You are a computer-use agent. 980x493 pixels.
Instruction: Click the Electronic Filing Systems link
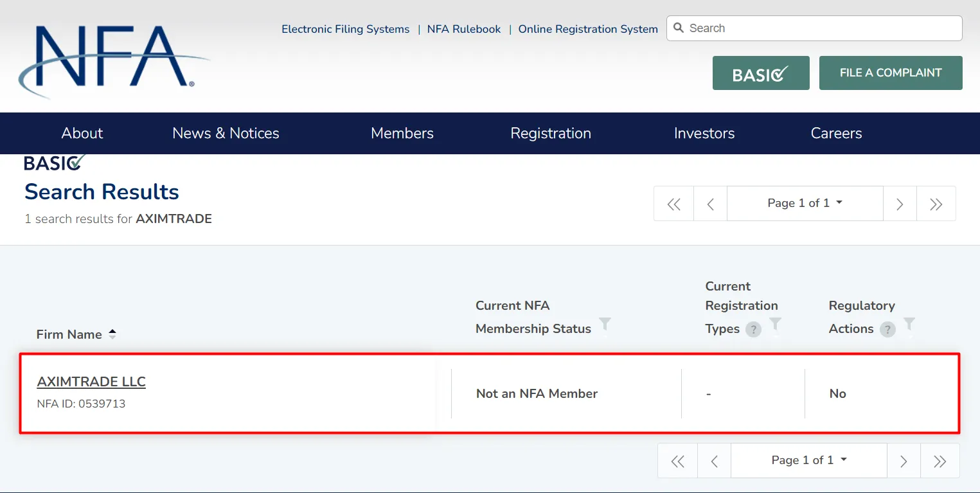pos(346,29)
